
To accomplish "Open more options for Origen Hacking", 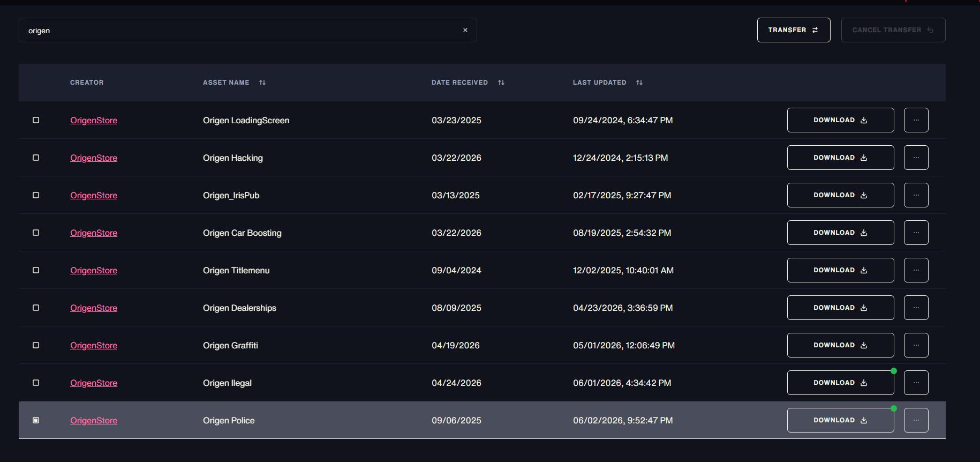I will (916, 158).
